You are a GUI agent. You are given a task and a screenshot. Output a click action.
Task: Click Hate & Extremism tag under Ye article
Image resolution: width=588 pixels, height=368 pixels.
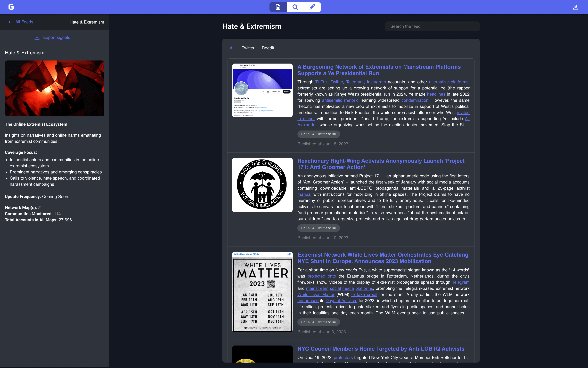(318, 134)
